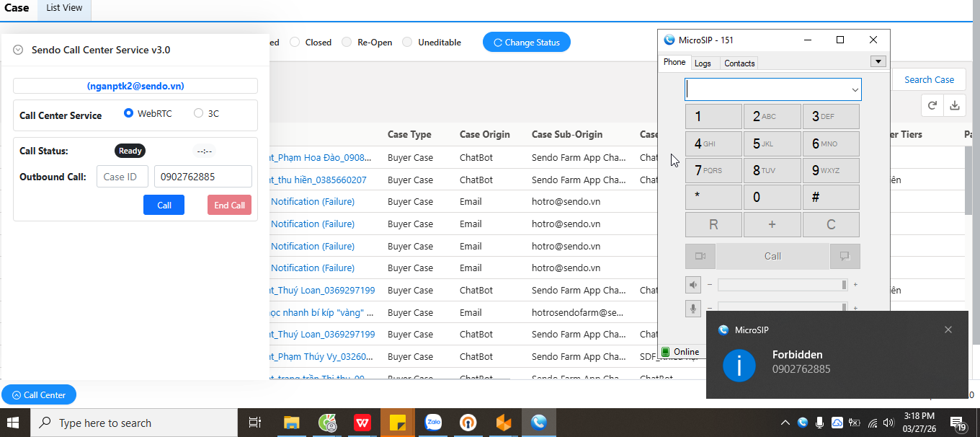
Task: Select the WebRTC radio option
Action: (x=129, y=113)
